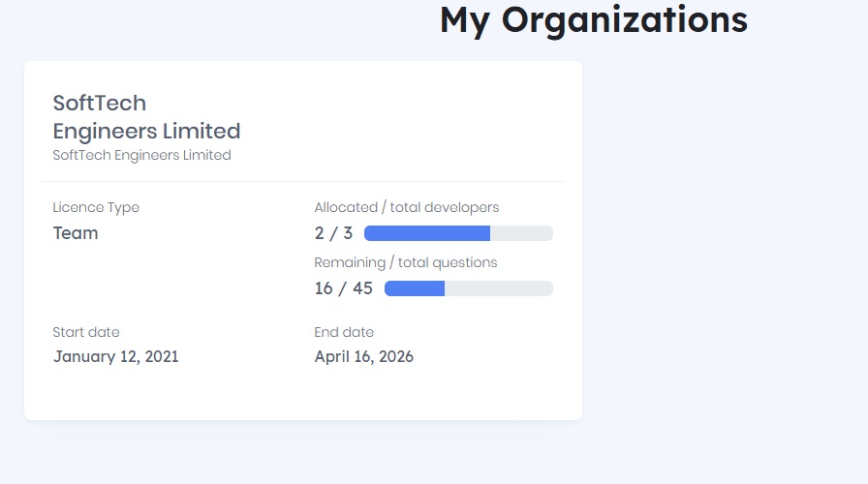Image resolution: width=868 pixels, height=484 pixels.
Task: Click the blue filled part of developers bar
Action: (x=426, y=233)
